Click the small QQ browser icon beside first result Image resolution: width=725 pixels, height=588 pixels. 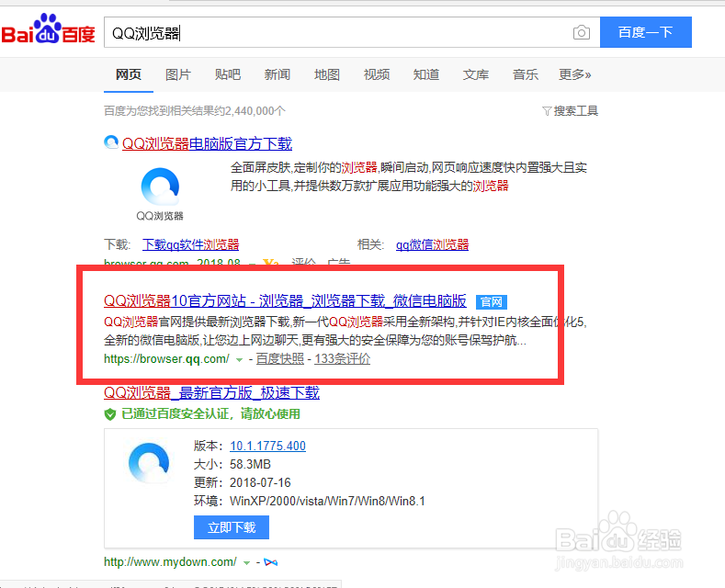point(111,142)
